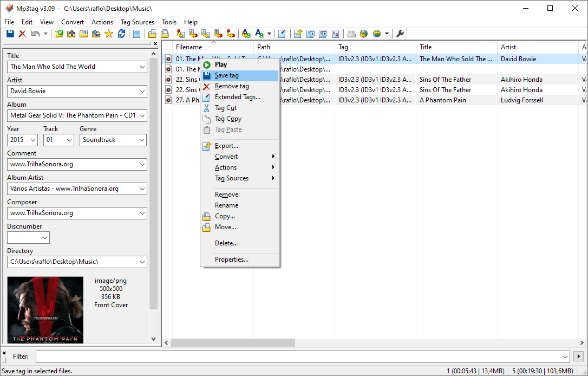Open the Tag Sources menu in menu bar

pyautogui.click(x=137, y=22)
